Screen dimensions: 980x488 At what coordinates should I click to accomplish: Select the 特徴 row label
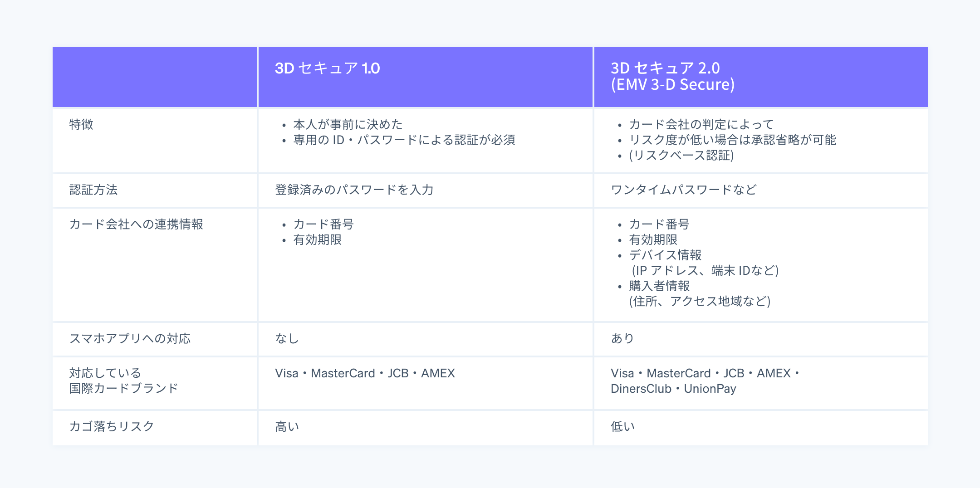click(81, 124)
